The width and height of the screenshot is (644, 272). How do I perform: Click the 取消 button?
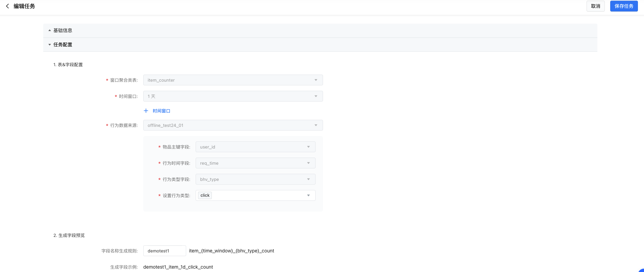[x=595, y=6]
